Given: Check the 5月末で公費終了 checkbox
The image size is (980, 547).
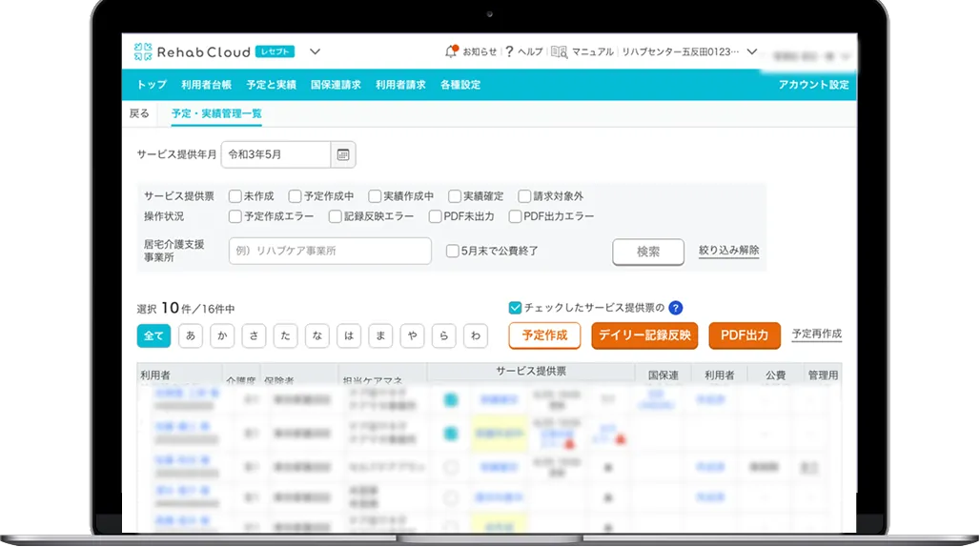Looking at the screenshot, I should point(453,251).
